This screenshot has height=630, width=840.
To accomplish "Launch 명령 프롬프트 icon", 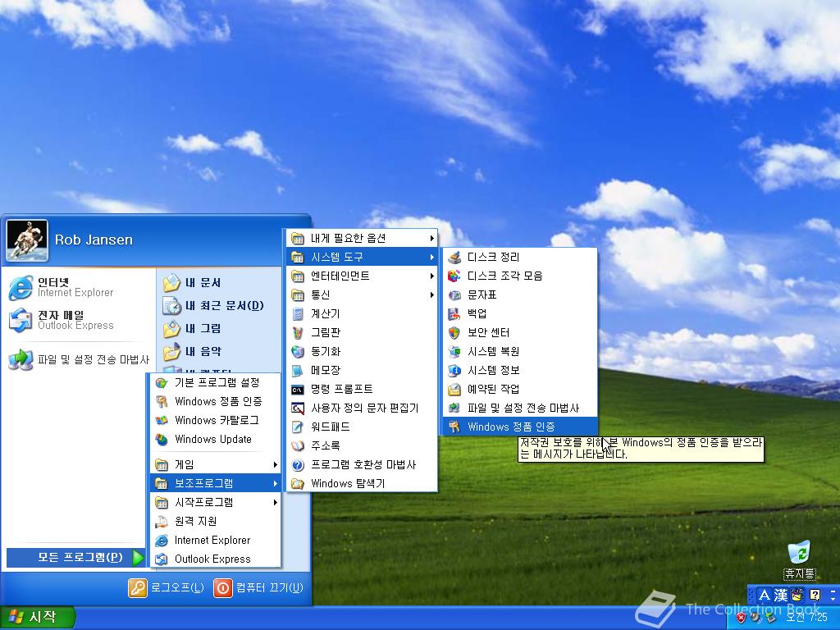I will pos(298,390).
